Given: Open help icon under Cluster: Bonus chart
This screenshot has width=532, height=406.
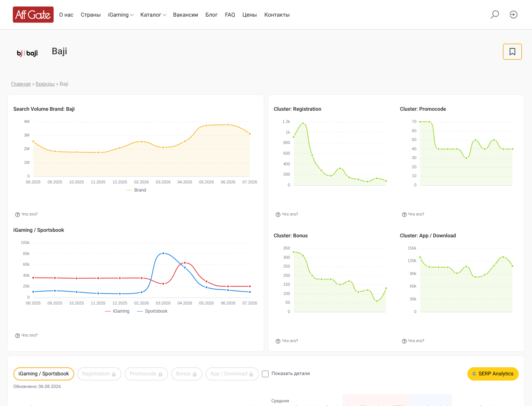Looking at the screenshot, I should [278, 341].
